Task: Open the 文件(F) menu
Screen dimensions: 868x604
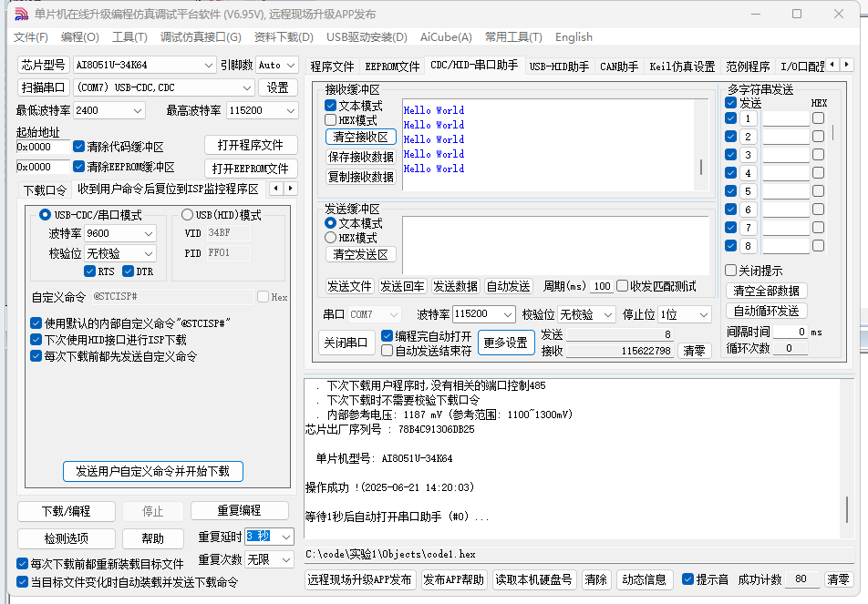Action: pyautogui.click(x=30, y=37)
